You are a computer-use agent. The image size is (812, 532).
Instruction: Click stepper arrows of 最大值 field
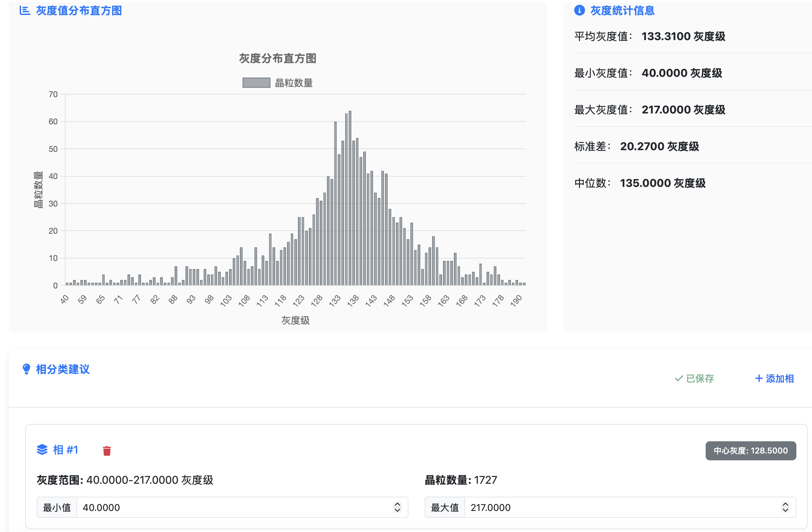(x=785, y=508)
